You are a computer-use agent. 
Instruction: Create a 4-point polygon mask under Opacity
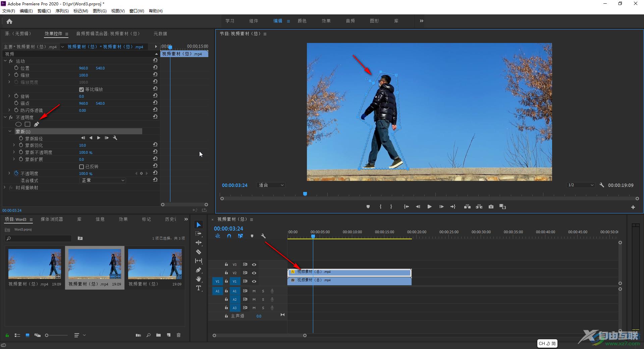point(28,124)
